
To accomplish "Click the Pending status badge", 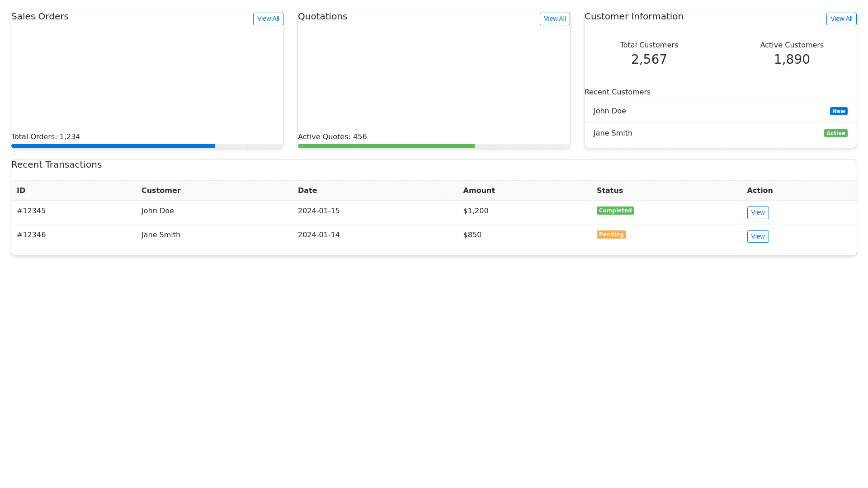I will point(611,235).
